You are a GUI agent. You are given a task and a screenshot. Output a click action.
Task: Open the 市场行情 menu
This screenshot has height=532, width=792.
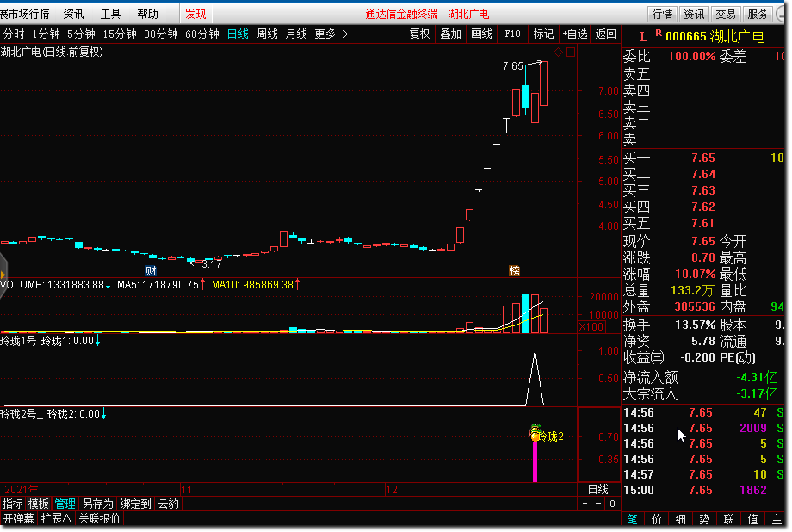coord(25,14)
